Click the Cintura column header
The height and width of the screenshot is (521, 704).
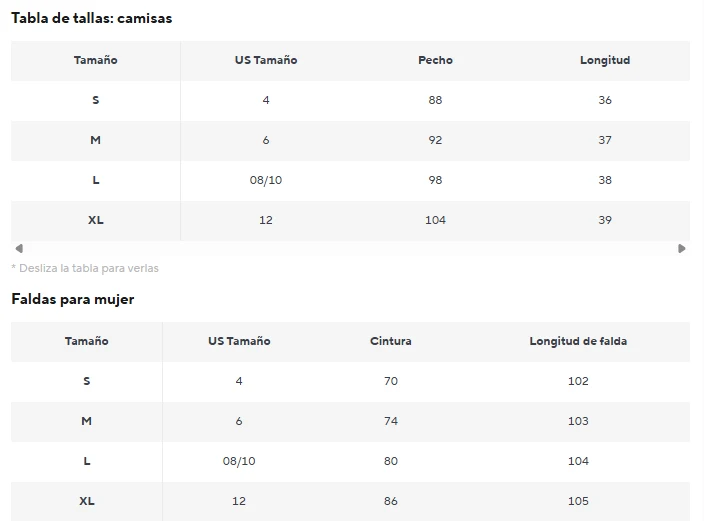click(x=391, y=341)
